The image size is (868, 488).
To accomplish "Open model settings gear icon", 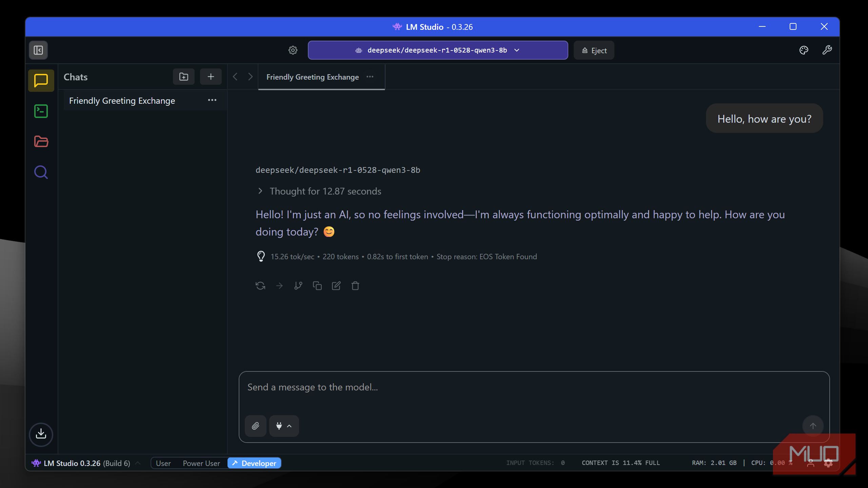I will pos(293,50).
